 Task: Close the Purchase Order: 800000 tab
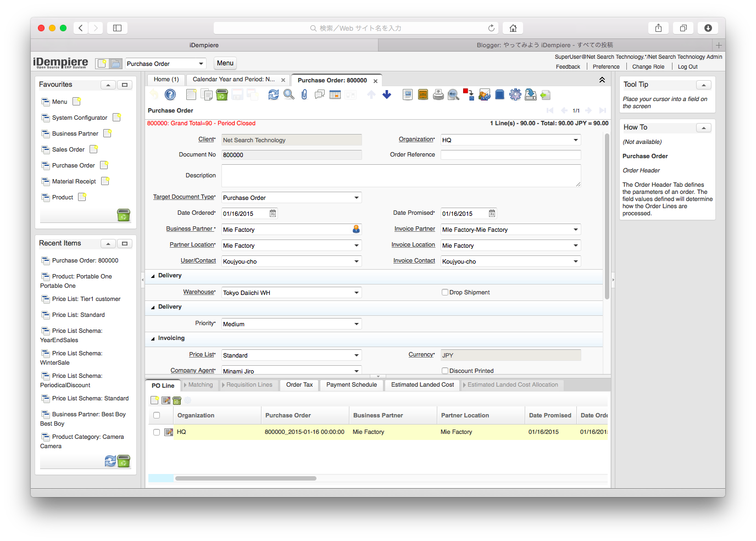[x=376, y=81]
